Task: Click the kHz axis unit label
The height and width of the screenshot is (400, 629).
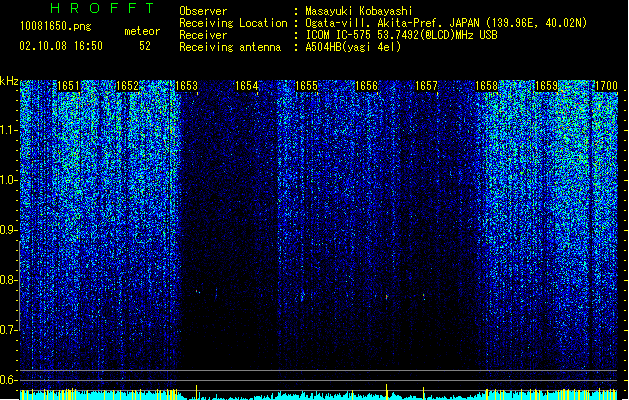Action: tap(9, 81)
